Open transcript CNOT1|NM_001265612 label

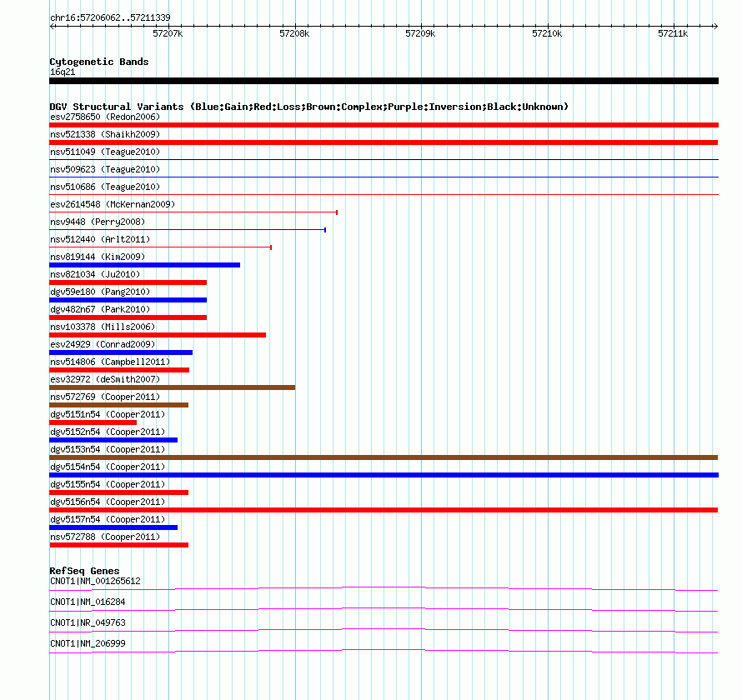[95, 582]
